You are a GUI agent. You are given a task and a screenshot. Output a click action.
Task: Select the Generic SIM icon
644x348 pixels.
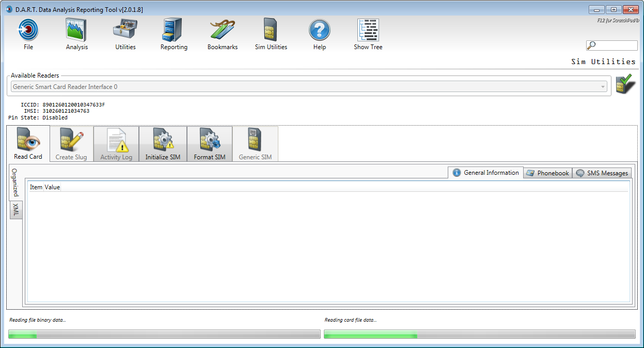click(x=255, y=140)
